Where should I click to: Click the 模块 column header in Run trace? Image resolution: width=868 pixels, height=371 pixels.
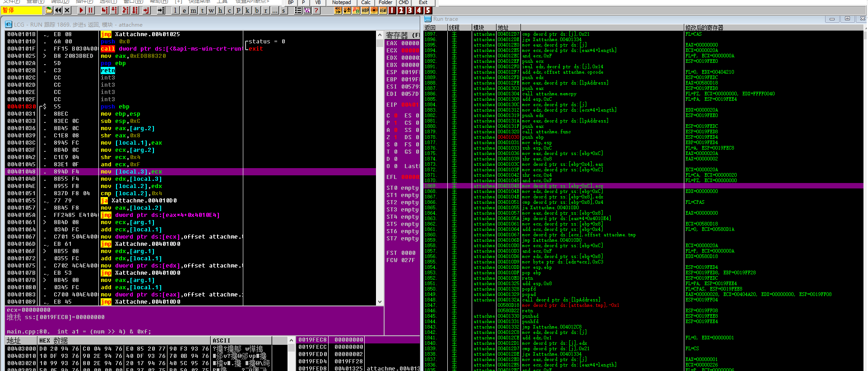tap(484, 28)
